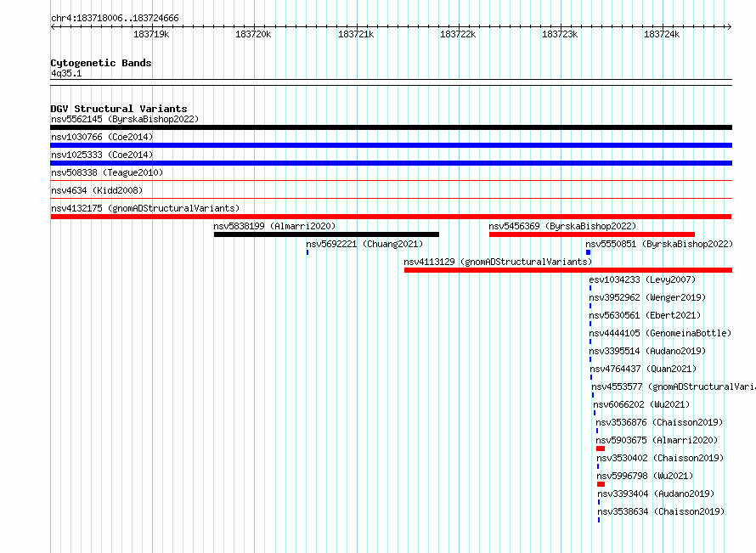
Task: Click the red nsv5996798 Wu2021 block
Action: (601, 484)
